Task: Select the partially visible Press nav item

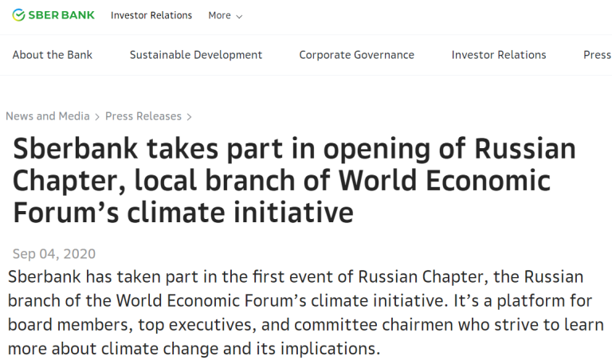Action: coord(597,55)
